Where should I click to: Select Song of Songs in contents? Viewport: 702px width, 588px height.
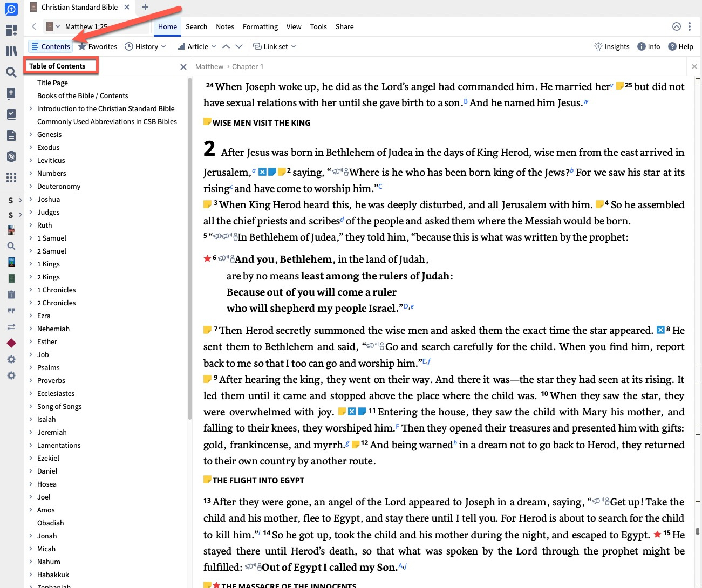(59, 406)
